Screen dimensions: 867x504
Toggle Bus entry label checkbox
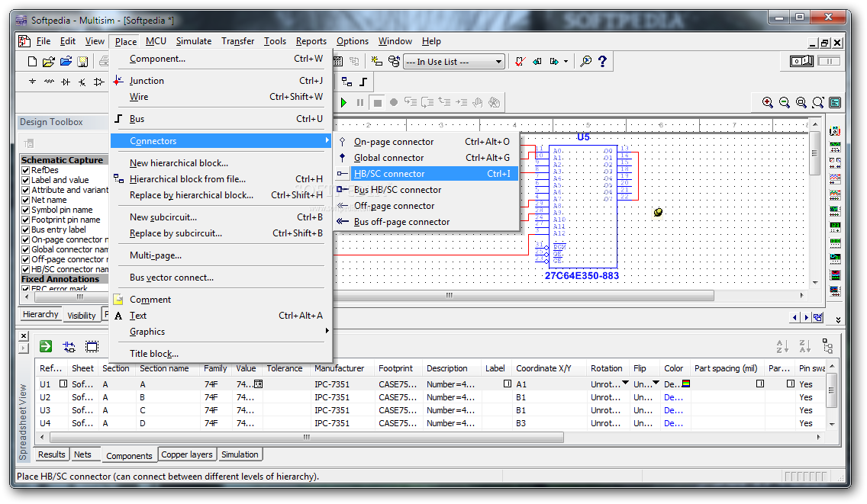coord(25,230)
